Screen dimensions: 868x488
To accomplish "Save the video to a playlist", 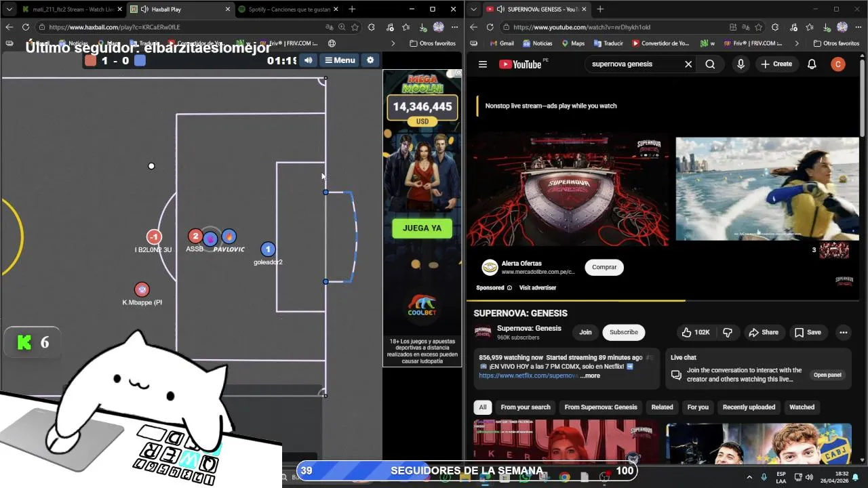I will tap(808, 332).
